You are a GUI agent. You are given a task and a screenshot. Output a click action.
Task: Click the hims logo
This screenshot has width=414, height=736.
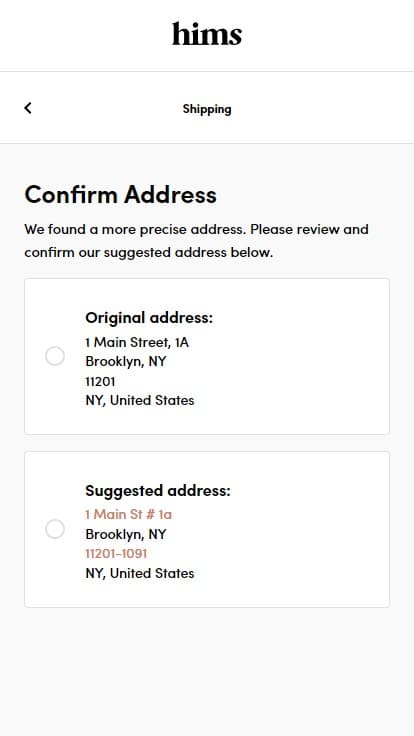click(207, 34)
